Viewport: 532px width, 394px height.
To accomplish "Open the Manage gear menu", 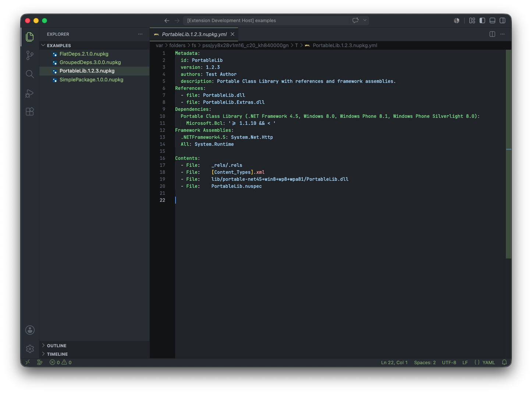I will click(x=30, y=349).
